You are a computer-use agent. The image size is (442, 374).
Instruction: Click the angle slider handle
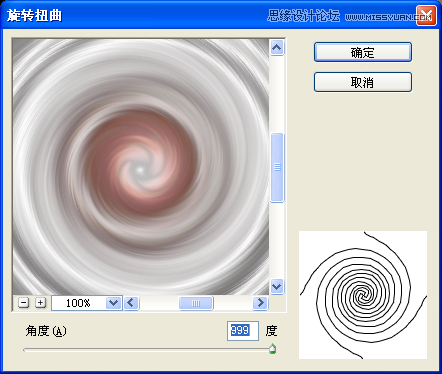272,349
